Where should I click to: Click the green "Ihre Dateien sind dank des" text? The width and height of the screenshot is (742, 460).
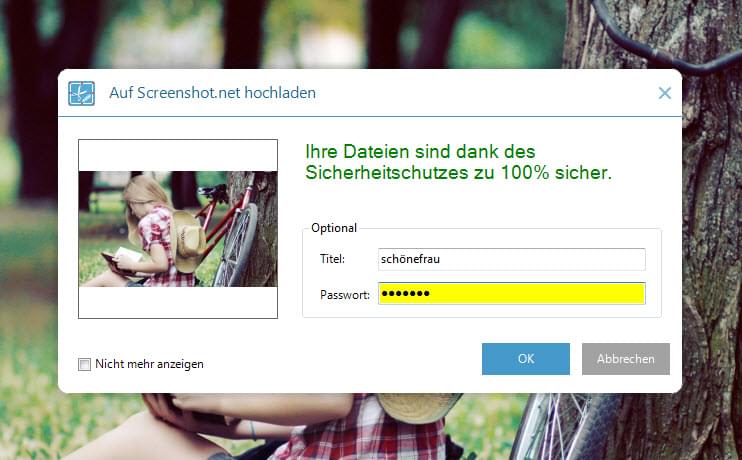(x=420, y=152)
